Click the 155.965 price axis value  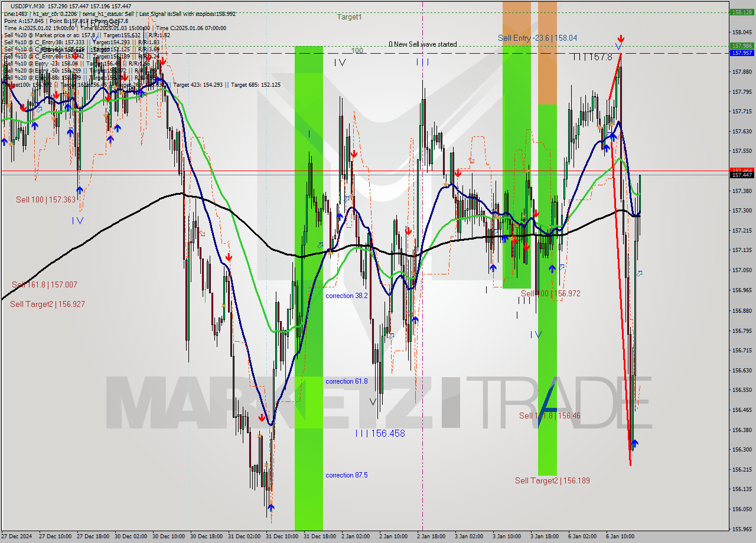742,529
